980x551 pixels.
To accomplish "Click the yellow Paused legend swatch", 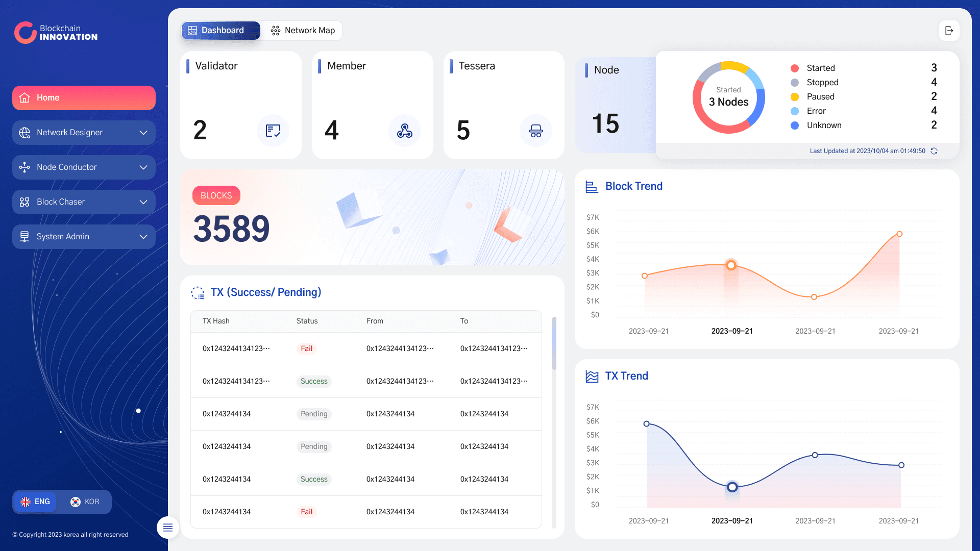I will click(x=795, y=97).
